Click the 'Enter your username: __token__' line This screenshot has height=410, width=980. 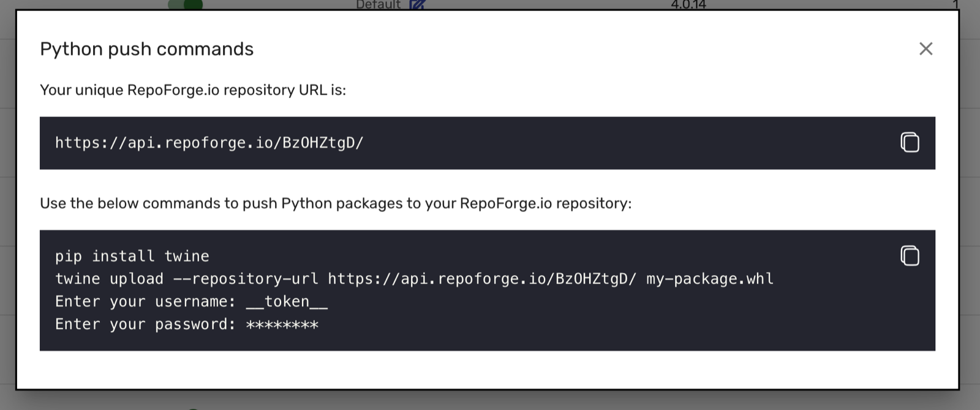192,302
